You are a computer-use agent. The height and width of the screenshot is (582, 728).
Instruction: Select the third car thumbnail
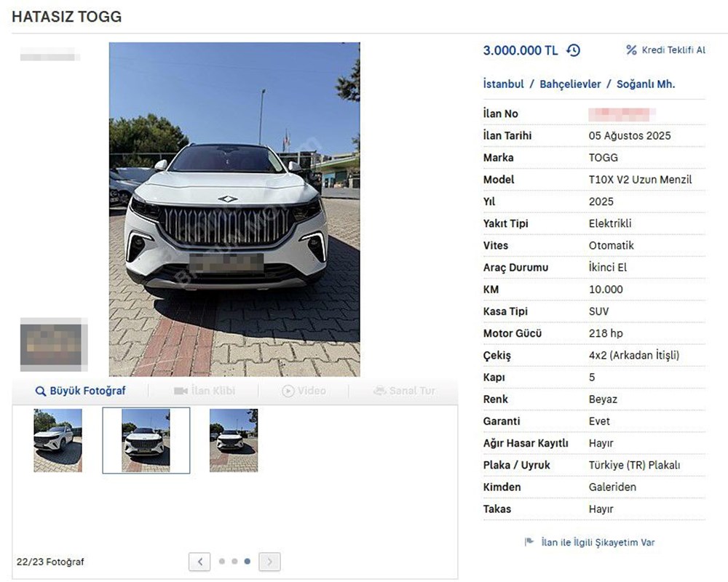tap(234, 440)
